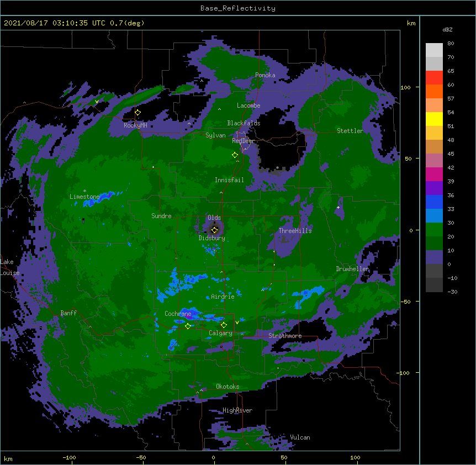Click the RedDeer city label
476x465 pixels.
click(243, 141)
